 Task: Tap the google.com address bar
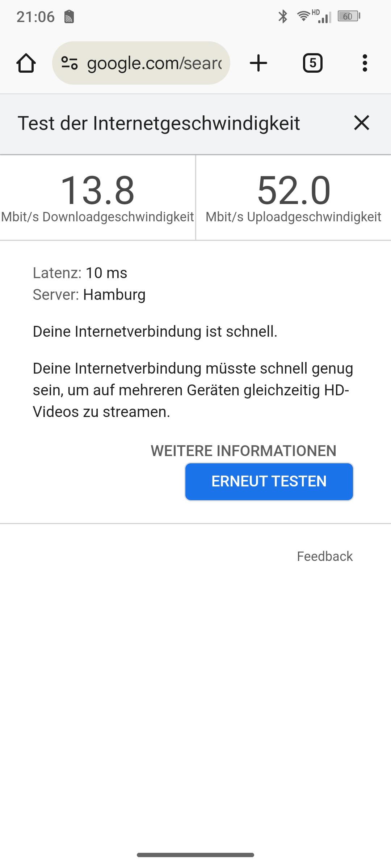pos(141,63)
